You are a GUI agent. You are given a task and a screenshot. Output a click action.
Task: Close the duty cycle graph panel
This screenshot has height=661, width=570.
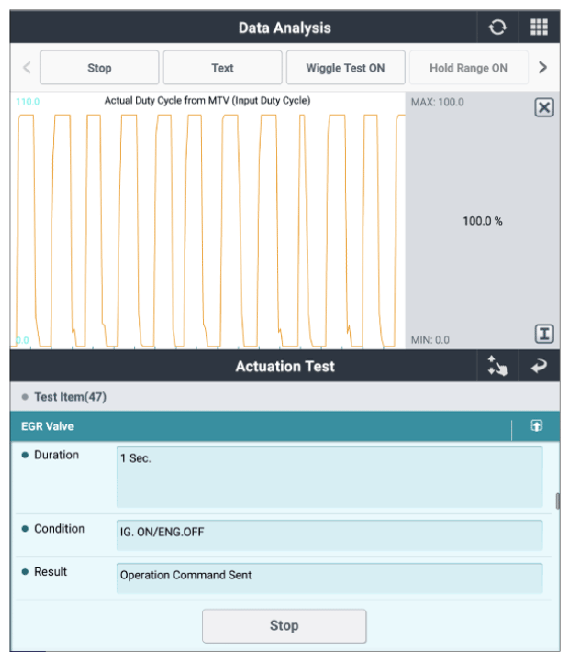[x=544, y=107]
